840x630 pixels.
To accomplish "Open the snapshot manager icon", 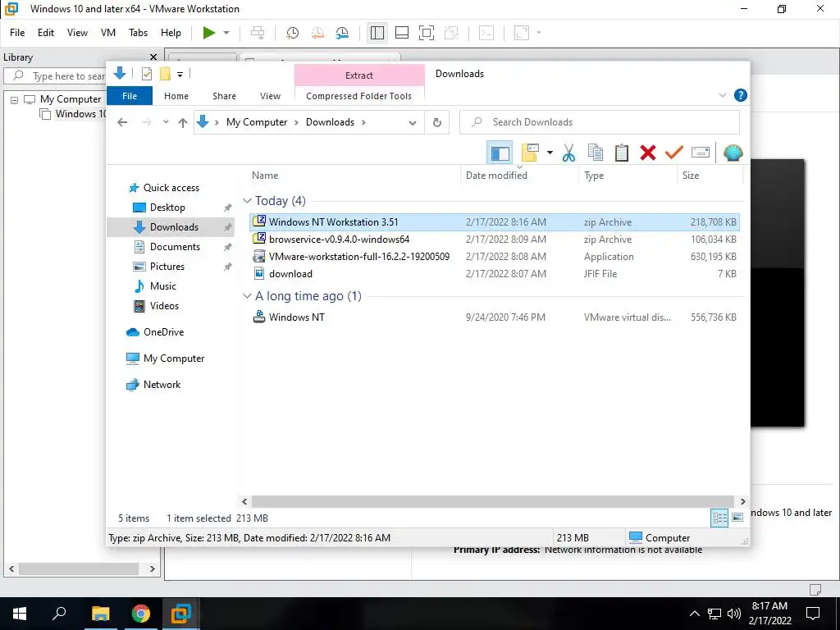I will (x=342, y=33).
